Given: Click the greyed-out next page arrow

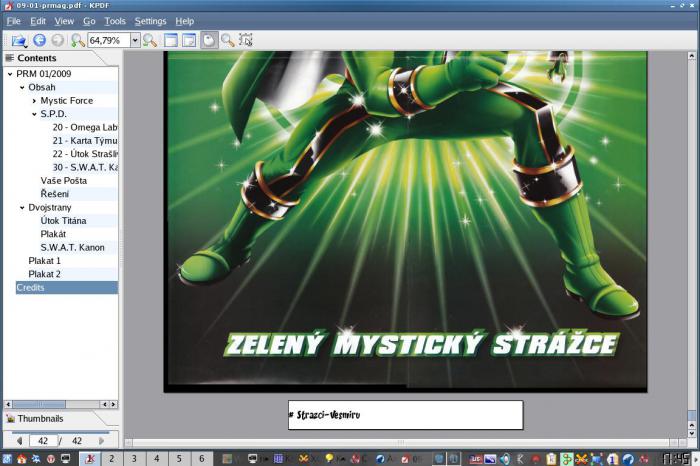Looking at the screenshot, I should coord(101,441).
